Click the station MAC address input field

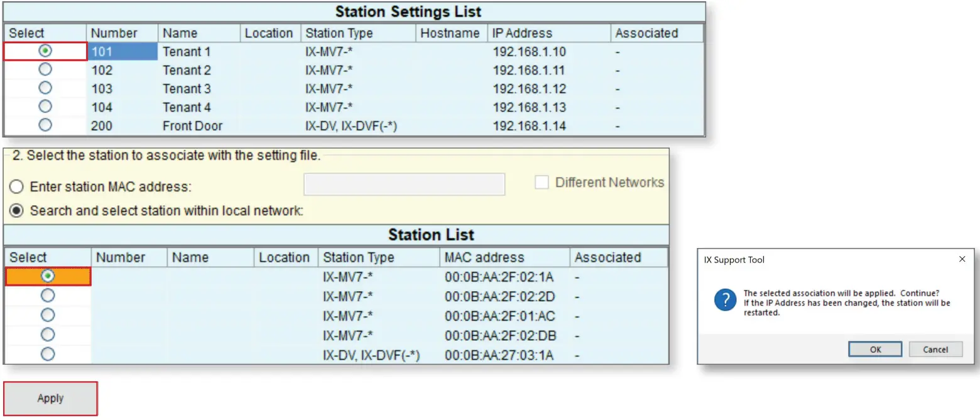pos(404,183)
